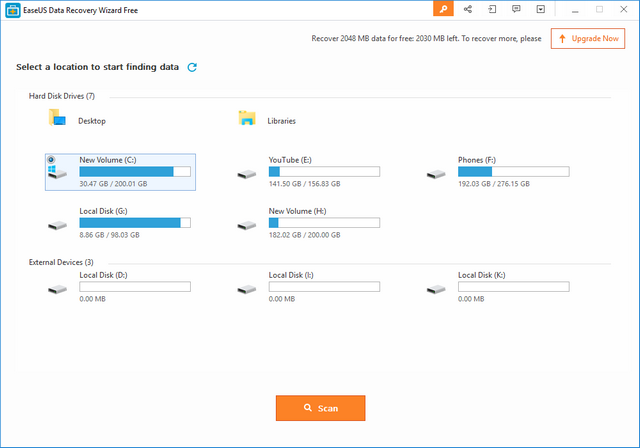
Task: Open the feedback chat icon
Action: [x=516, y=9]
